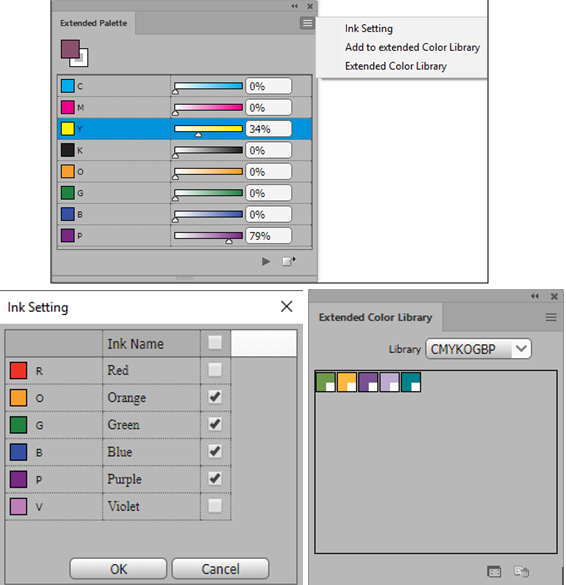
Task: Collapse the Extended Color Library double-arrow icon
Action: [535, 296]
